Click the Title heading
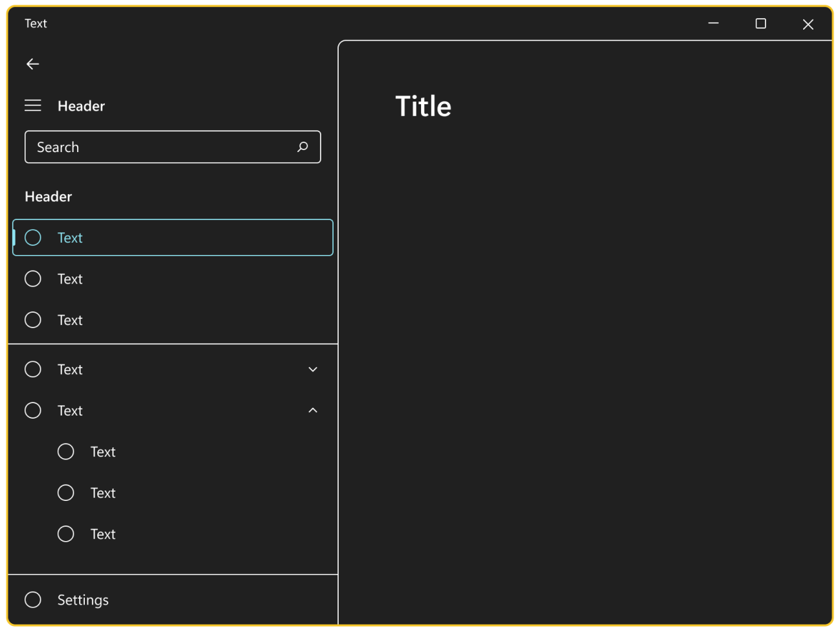The image size is (840, 631). 423,106
